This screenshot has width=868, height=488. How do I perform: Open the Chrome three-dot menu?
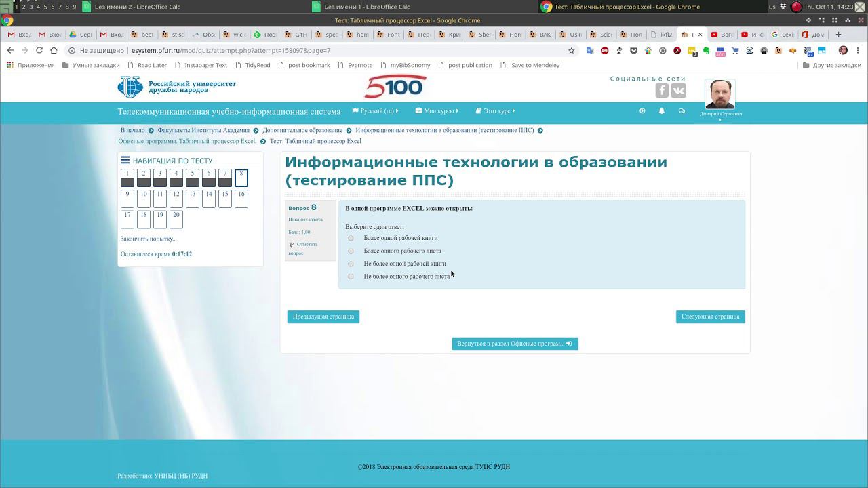click(x=858, y=51)
